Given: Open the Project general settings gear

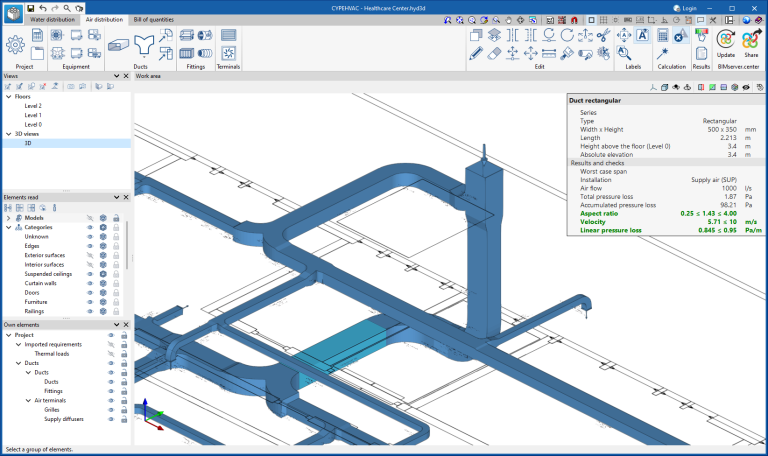Looking at the screenshot, I should (15, 45).
